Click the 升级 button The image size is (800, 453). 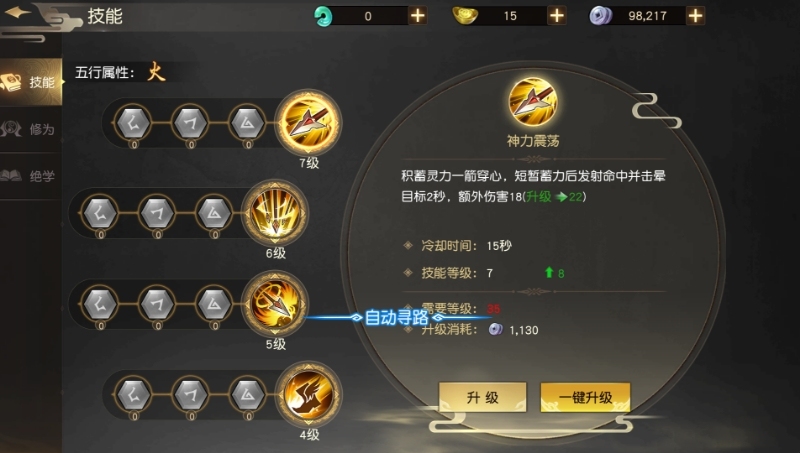pyautogui.click(x=483, y=397)
